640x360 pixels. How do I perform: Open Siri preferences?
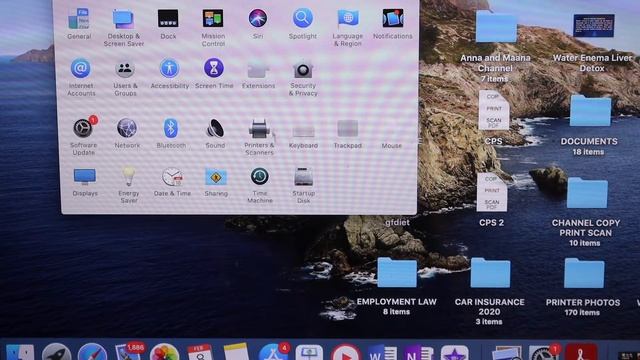[x=258, y=18]
